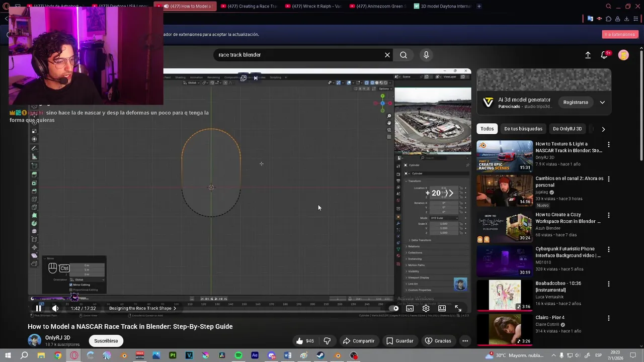Open a new browser tab with plus
The width and height of the screenshot is (644, 362).
tap(479, 6)
